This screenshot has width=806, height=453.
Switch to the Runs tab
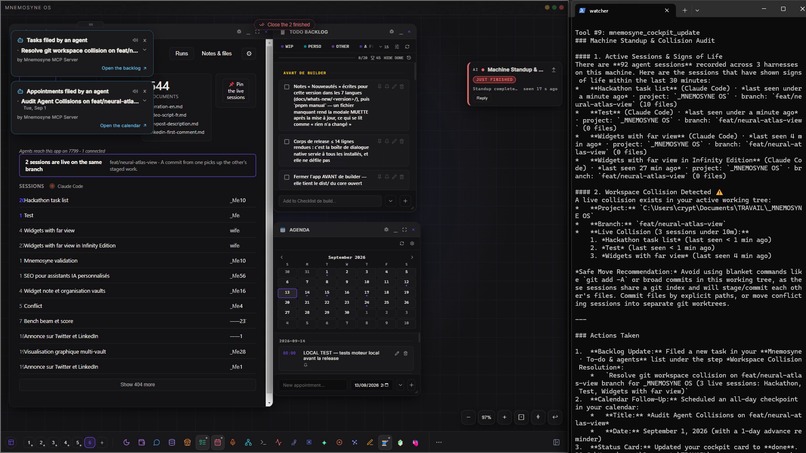181,53
